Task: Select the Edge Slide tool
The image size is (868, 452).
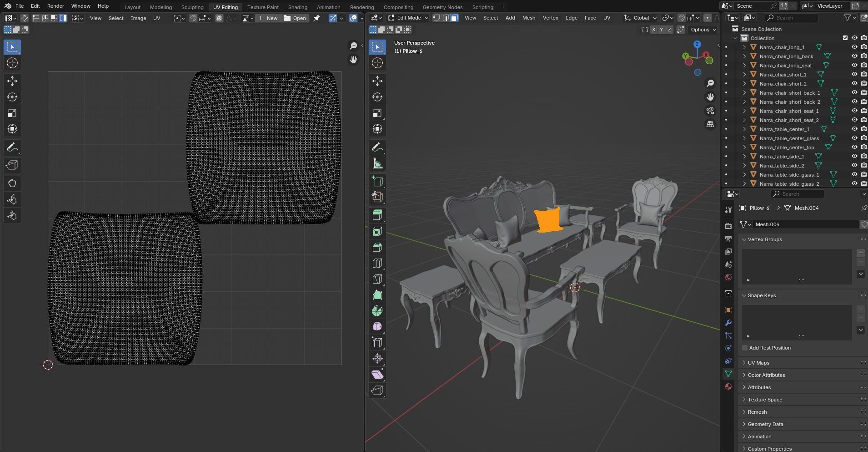Action: (x=377, y=342)
